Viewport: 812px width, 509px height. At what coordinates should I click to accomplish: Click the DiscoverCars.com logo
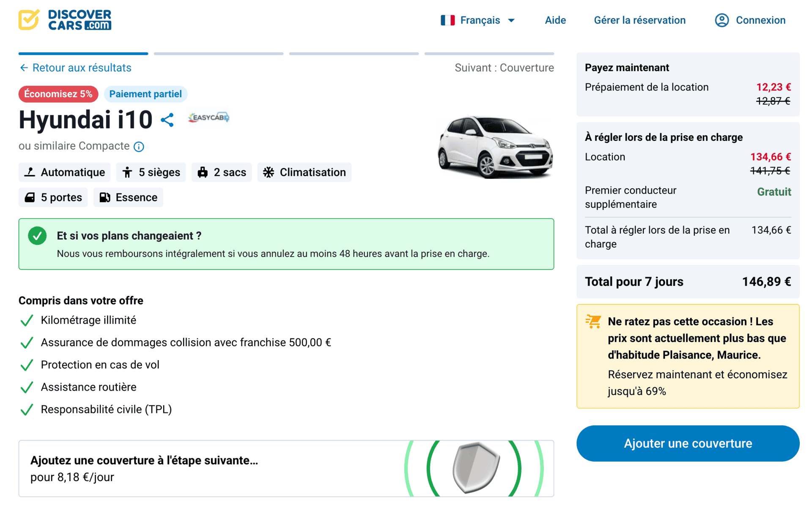(64, 19)
